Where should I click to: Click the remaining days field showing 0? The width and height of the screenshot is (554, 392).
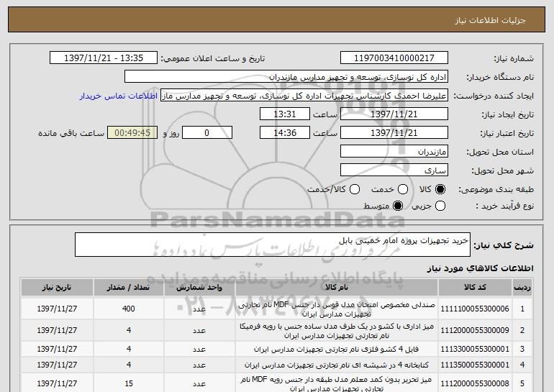pos(207,133)
